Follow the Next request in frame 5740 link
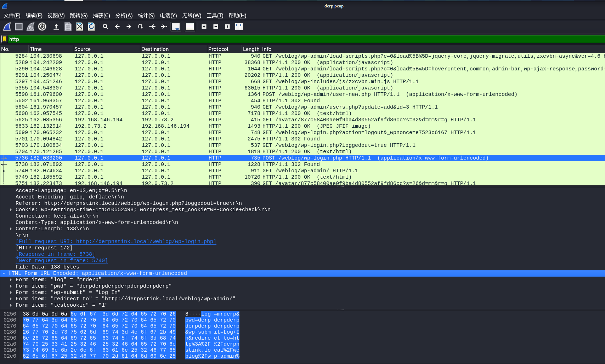Viewport: 605px width, 364px height. [x=62, y=260]
